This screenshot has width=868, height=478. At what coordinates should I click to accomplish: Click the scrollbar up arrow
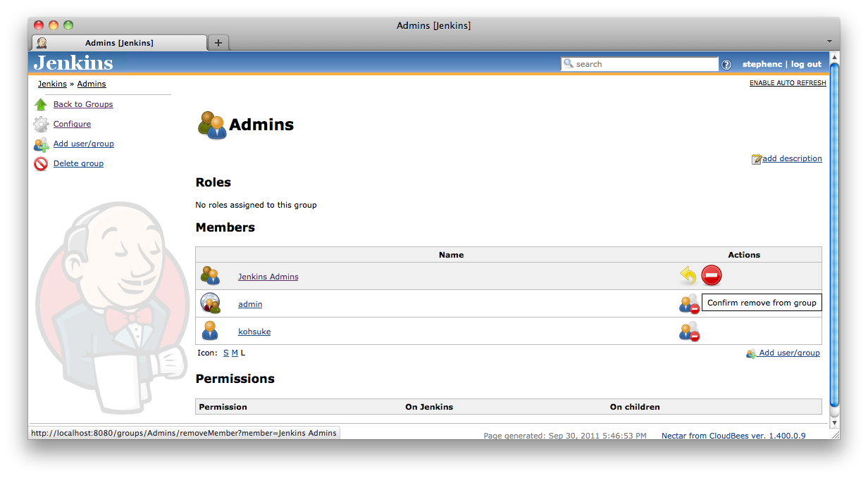(834, 56)
